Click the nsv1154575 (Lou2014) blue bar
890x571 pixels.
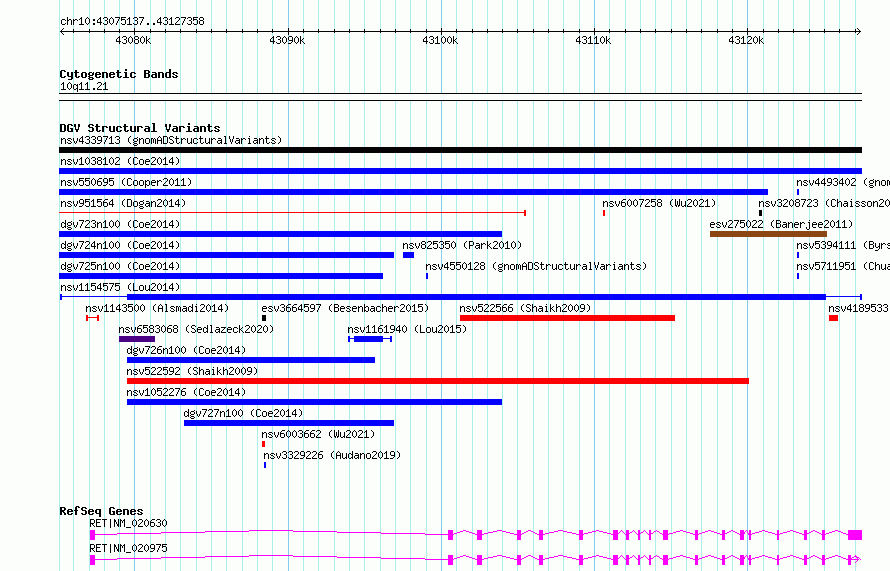pyautogui.click(x=461, y=297)
